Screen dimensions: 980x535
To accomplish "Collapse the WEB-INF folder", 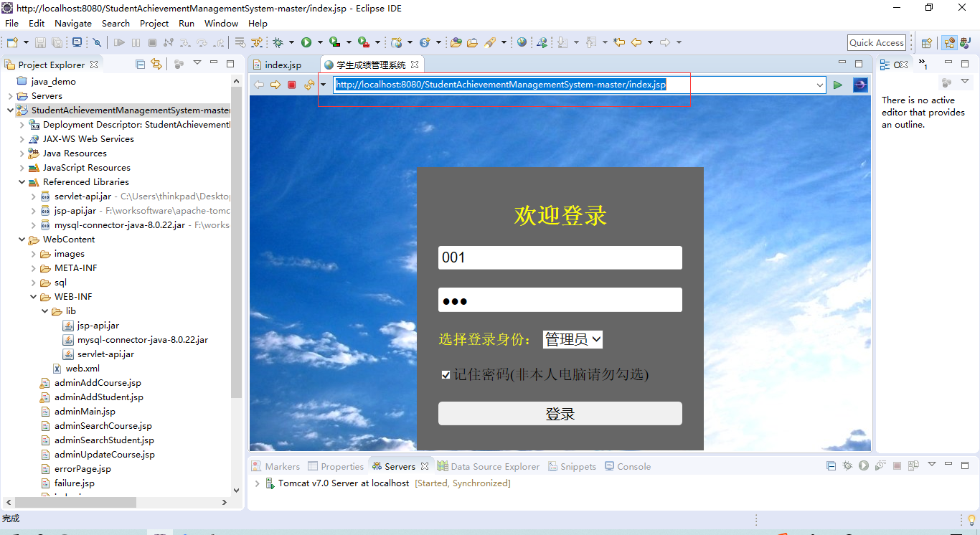I will pyautogui.click(x=32, y=296).
